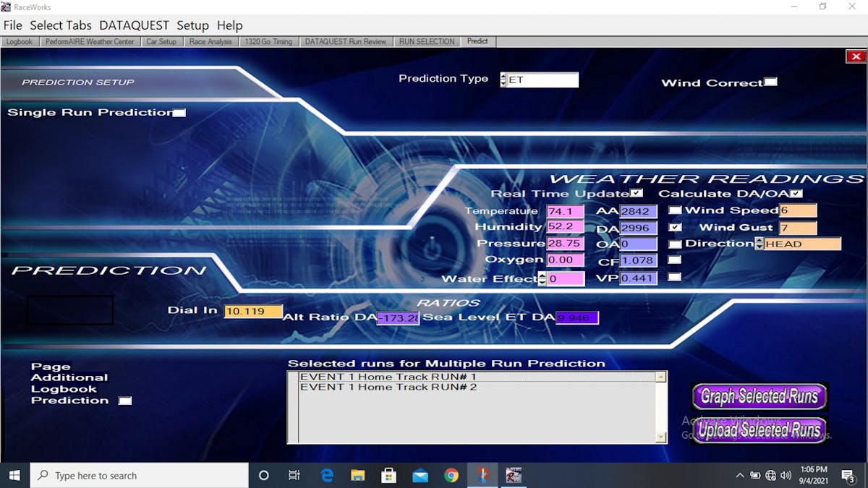Screen dimensions: 868x488
Task: Uncheck the Real Time Update checkbox
Action: point(636,193)
